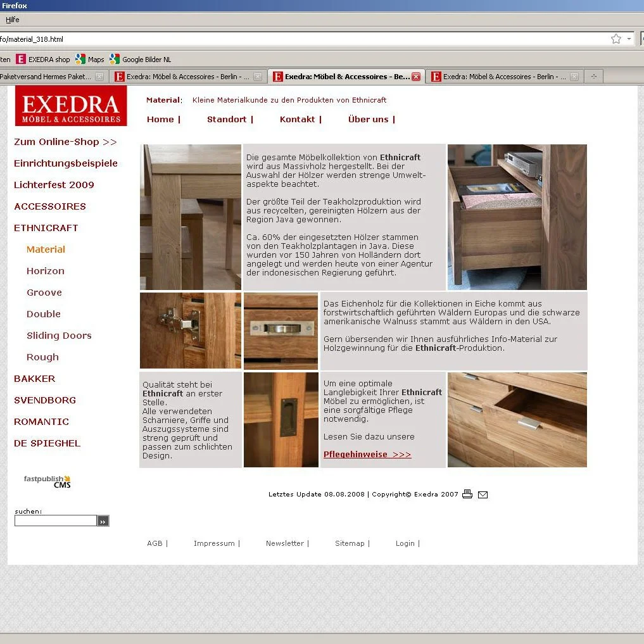Screen dimensions: 644x644
Task: Open a new tab with plus button
Action: click(x=593, y=77)
